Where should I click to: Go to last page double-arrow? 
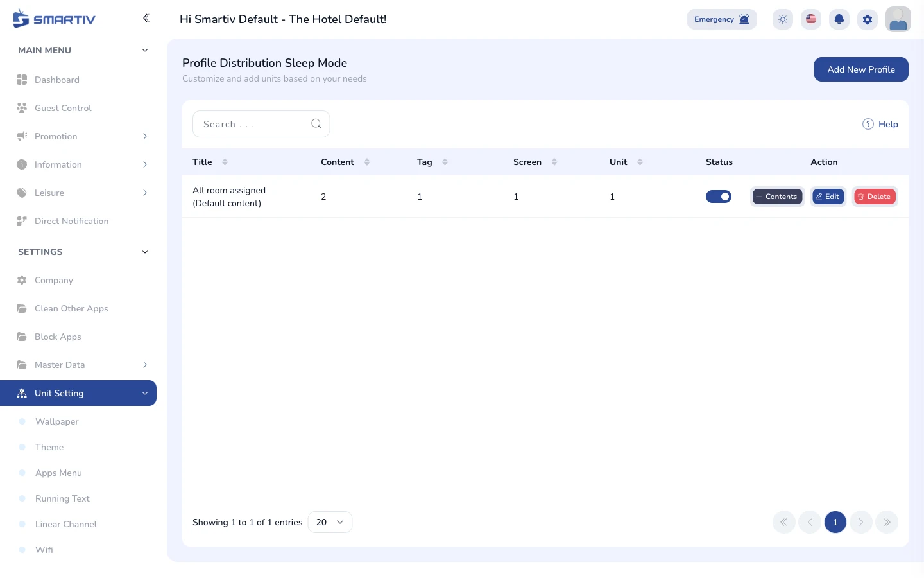point(887,522)
